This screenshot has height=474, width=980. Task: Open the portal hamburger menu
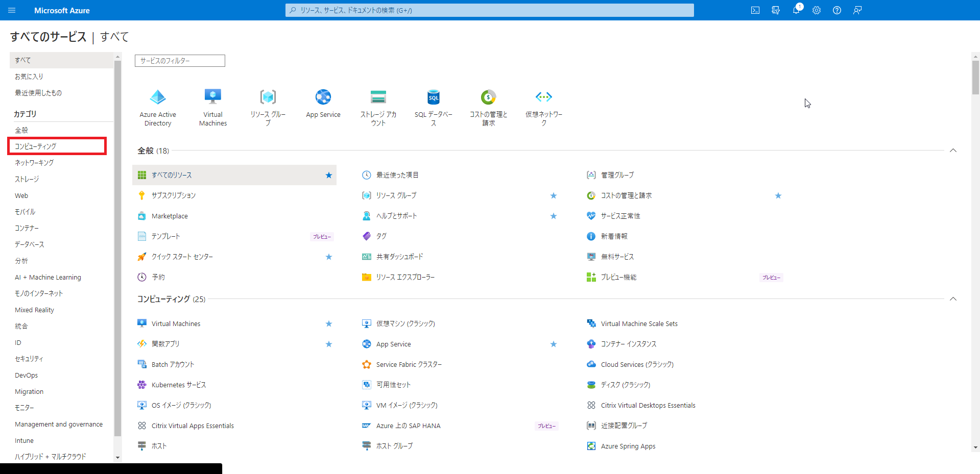coord(12,10)
